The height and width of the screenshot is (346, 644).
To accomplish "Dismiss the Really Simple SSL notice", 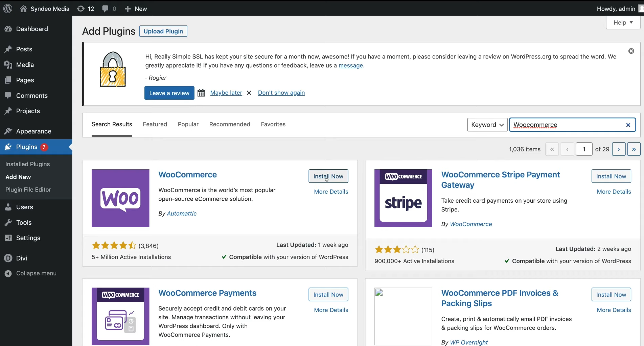I will (x=631, y=51).
